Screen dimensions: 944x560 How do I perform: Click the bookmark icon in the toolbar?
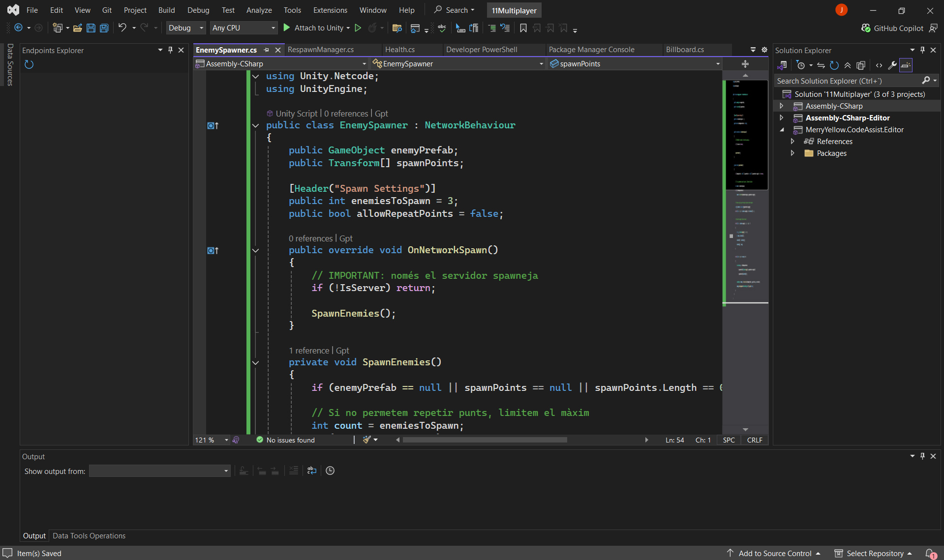coord(523,28)
